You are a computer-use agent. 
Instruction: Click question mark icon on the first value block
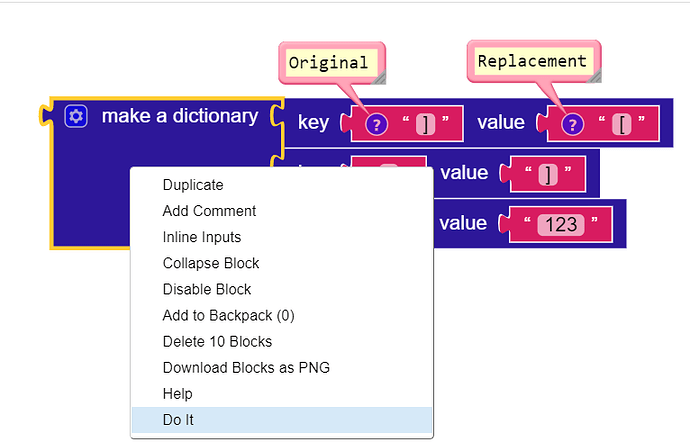coord(572,124)
